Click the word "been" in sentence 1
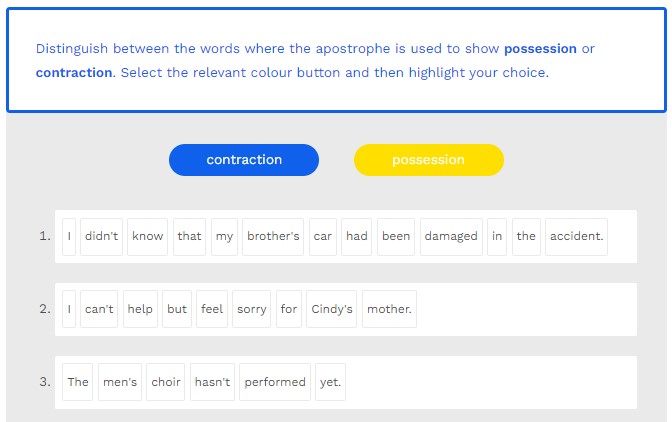672x422 pixels. [x=396, y=237]
